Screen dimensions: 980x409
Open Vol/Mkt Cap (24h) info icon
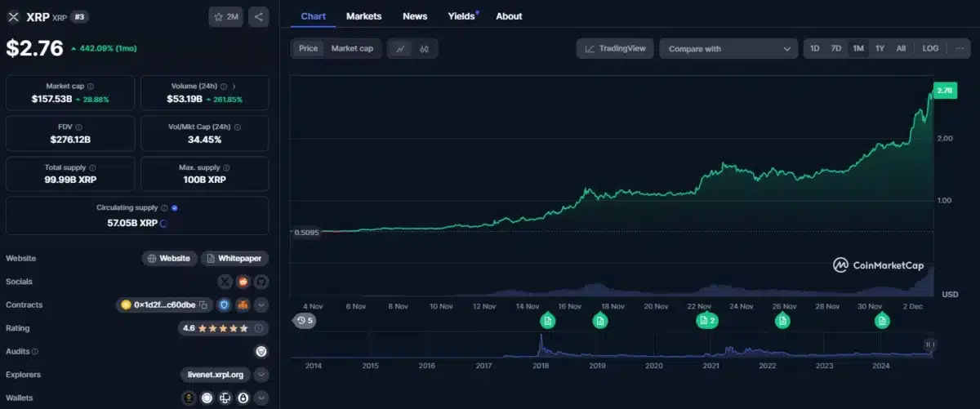(238, 127)
